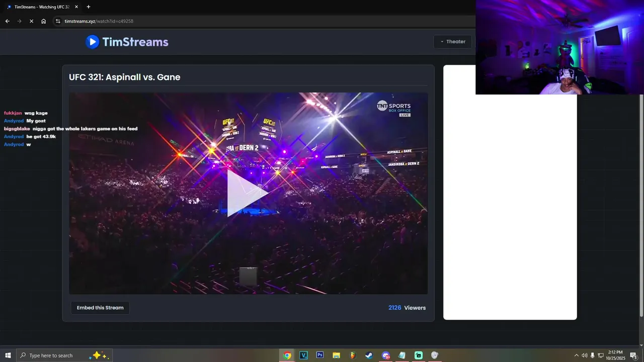Viewport: 644px width, 362px height.
Task: Click the webcam overlay feed
Action: 559,47
